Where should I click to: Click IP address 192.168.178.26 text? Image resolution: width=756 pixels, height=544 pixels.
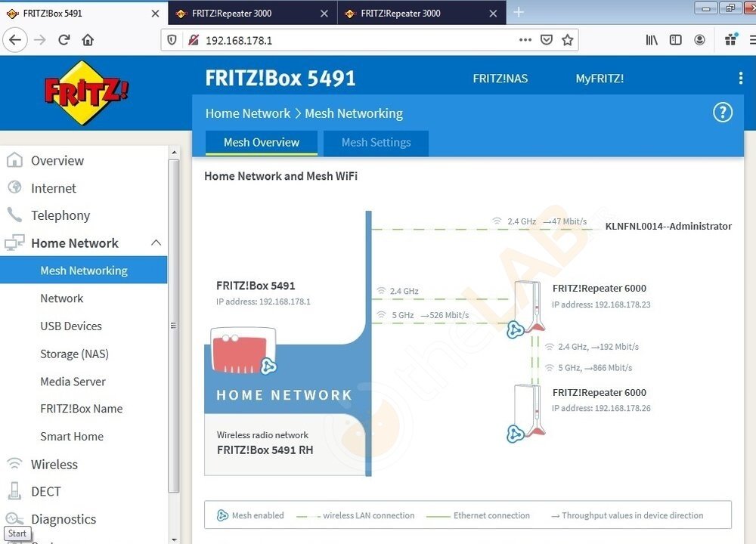point(601,408)
